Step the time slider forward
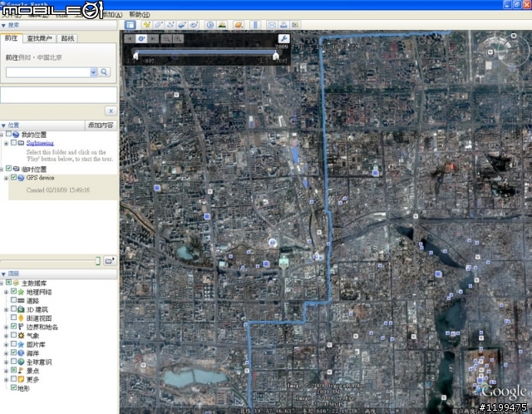This screenshot has width=532, height=414. (153, 39)
